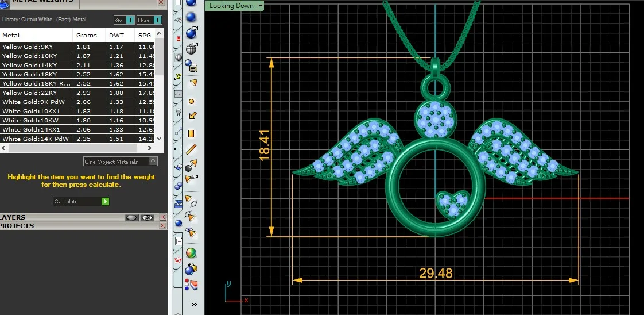Select the Yellow Gold:10KY row
Screen dimensions: 644x315
coord(77,56)
